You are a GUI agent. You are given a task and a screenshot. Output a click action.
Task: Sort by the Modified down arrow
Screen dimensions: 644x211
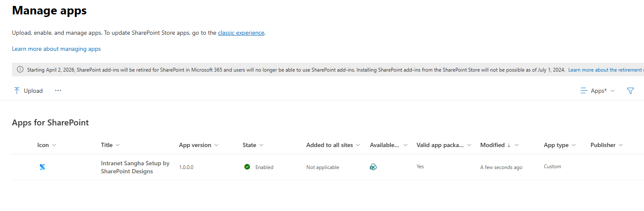(x=509, y=145)
